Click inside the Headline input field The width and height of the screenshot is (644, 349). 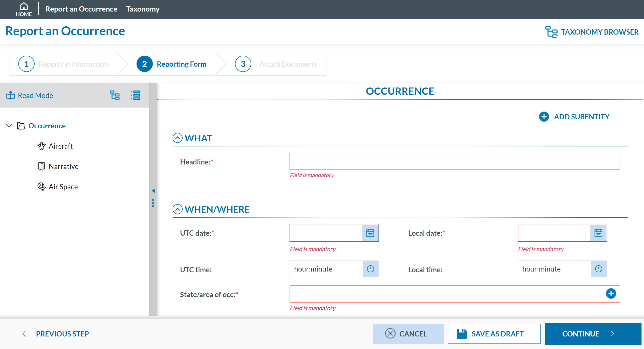point(454,161)
